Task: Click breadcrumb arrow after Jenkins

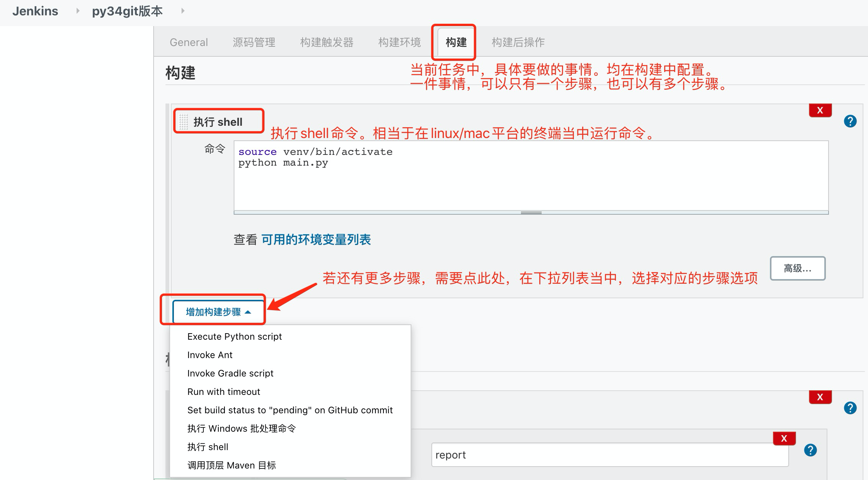Action: (78, 11)
